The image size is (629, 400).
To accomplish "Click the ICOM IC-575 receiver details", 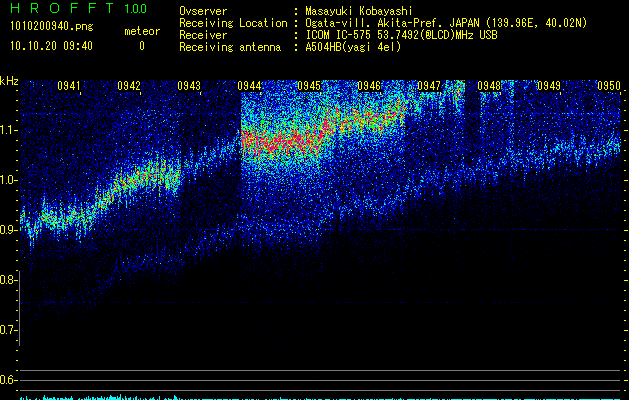I will pyautogui.click(x=401, y=35).
